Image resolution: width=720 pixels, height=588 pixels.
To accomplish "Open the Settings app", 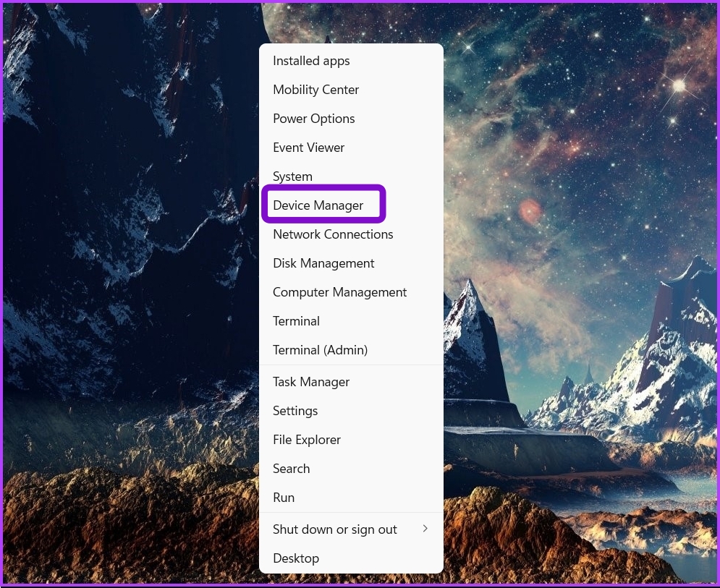I will pos(295,411).
